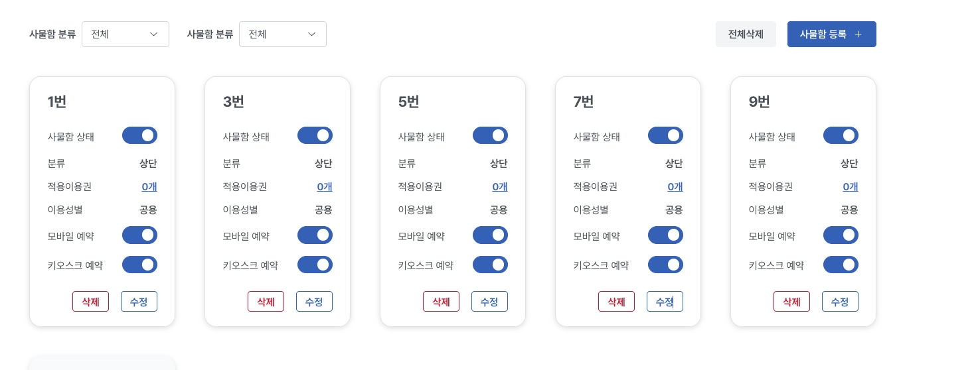The height and width of the screenshot is (370, 980).
Task: Switch off 모바일 예약 on locker 9번
Action: pyautogui.click(x=841, y=235)
